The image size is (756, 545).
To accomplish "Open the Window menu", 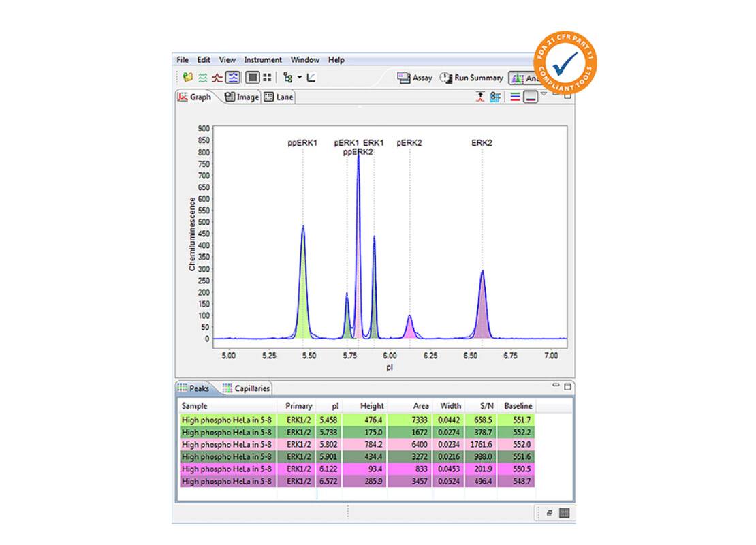I will click(x=304, y=60).
